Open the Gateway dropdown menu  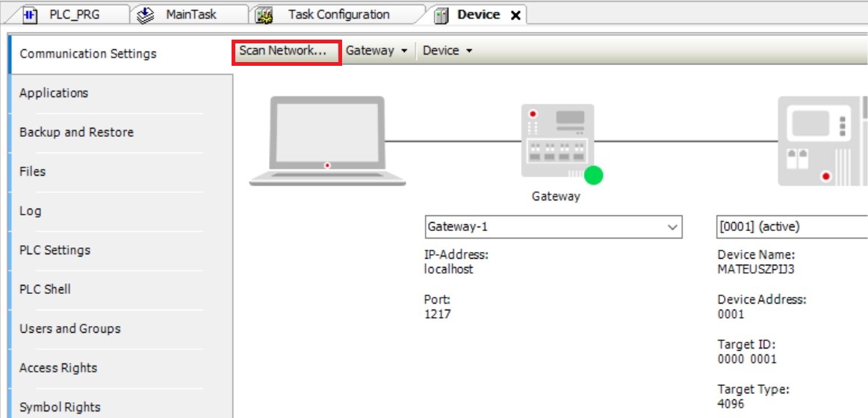(376, 51)
